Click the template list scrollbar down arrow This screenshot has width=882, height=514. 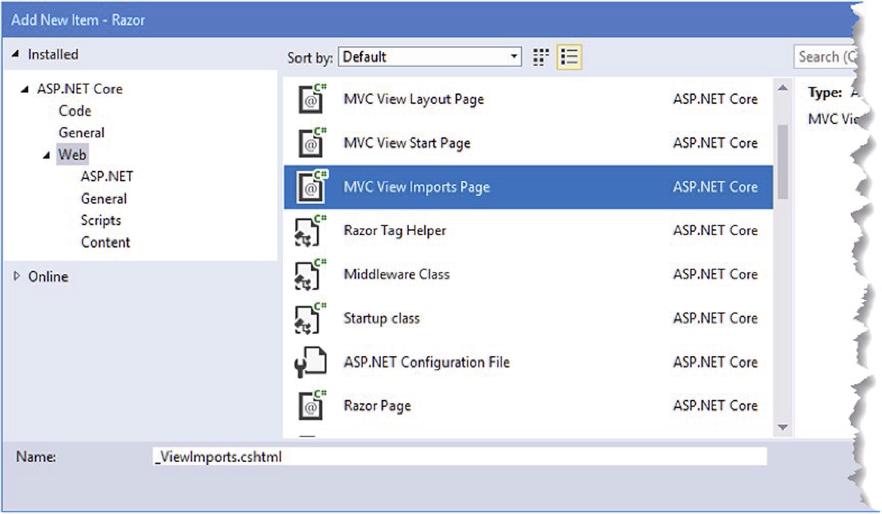point(782,427)
